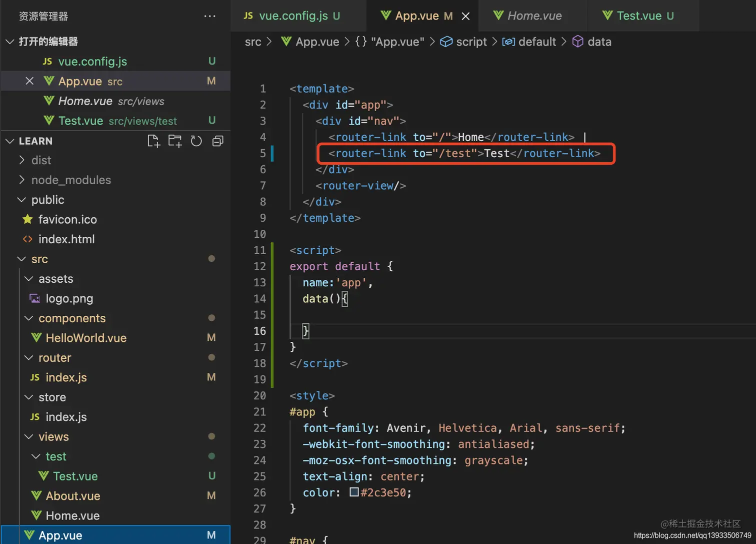The image size is (756, 544).
Task: Click the src breadcrumb segment
Action: (253, 42)
